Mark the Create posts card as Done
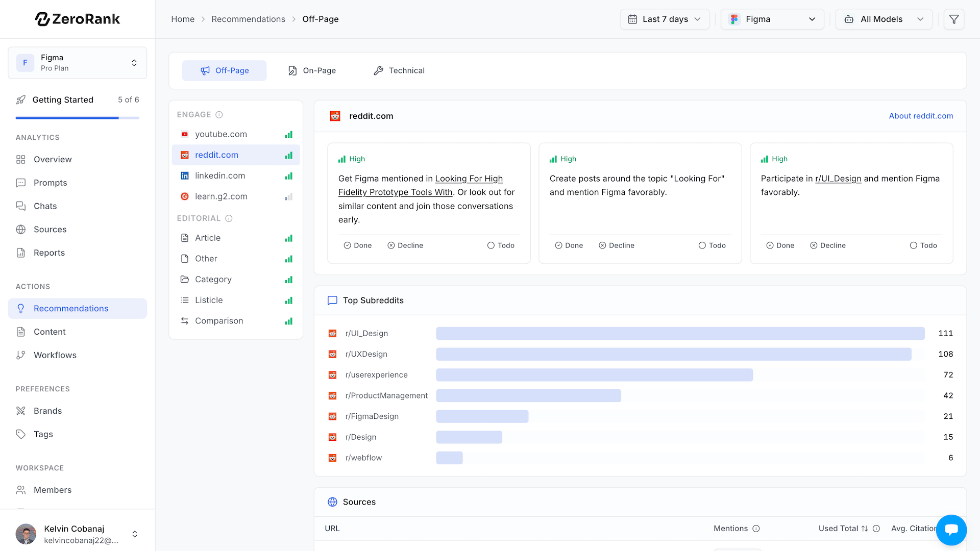The image size is (980, 551). click(569, 245)
